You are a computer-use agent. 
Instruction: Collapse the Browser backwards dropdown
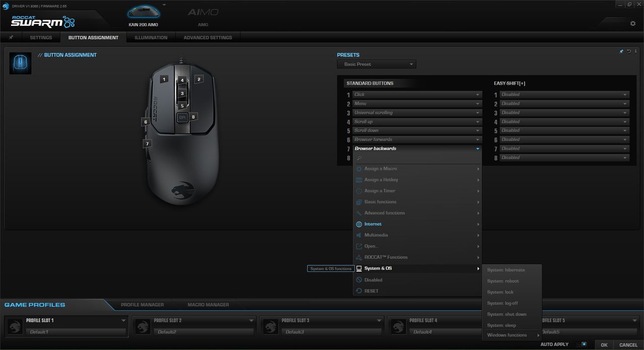(x=417, y=149)
